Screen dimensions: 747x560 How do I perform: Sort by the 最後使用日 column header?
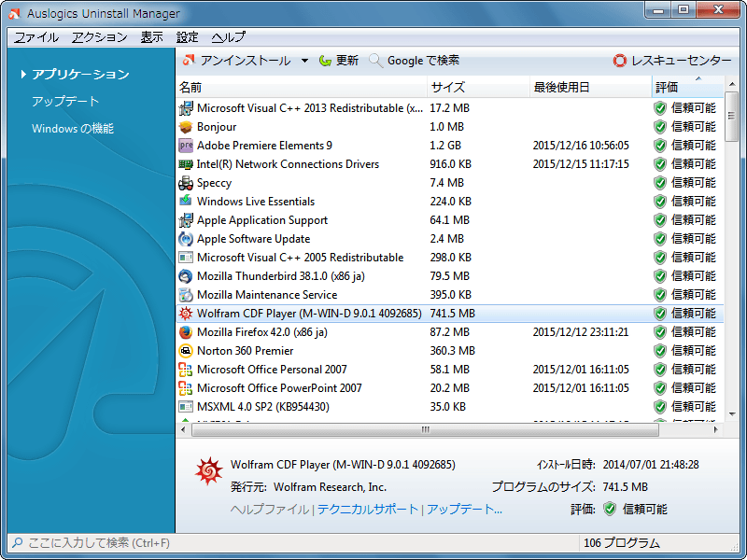tap(590, 87)
